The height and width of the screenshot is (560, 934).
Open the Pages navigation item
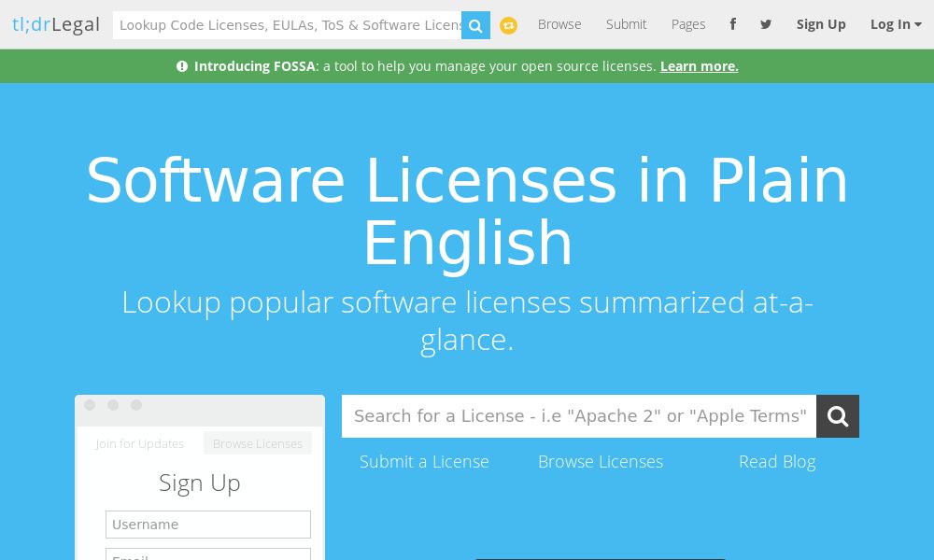[688, 24]
